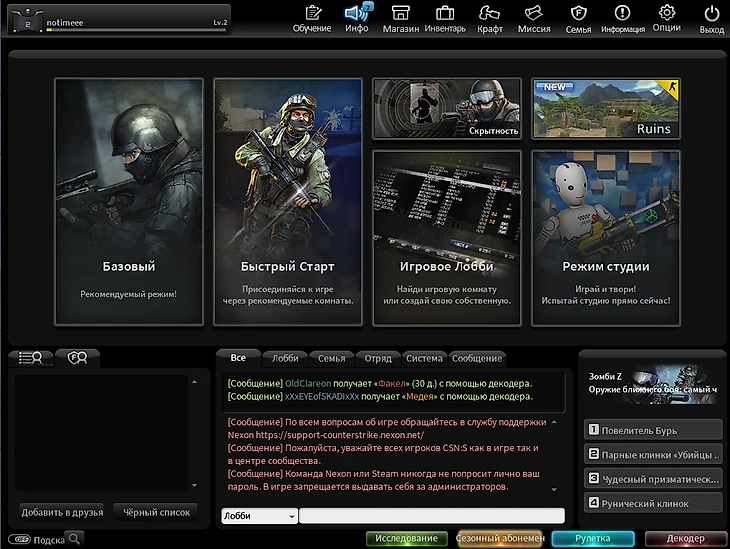The height and width of the screenshot is (549, 730).
Task: Click the Инфо megaphone icon
Action: 357,17
